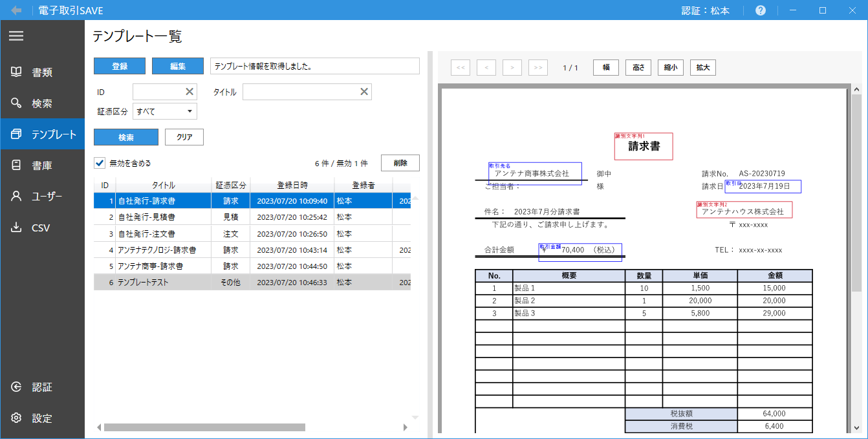Click the 登録 button
The width and height of the screenshot is (868, 439).
120,67
